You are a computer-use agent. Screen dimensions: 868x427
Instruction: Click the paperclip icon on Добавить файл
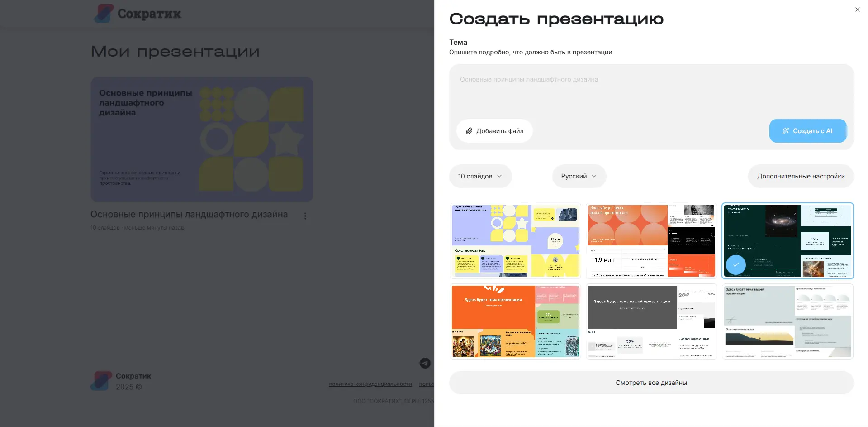point(470,131)
